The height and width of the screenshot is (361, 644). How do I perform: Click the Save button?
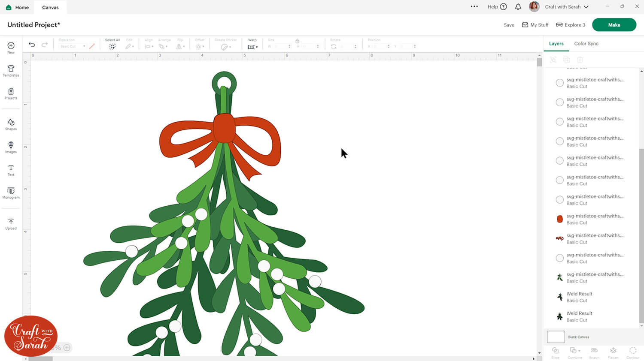pos(509,25)
